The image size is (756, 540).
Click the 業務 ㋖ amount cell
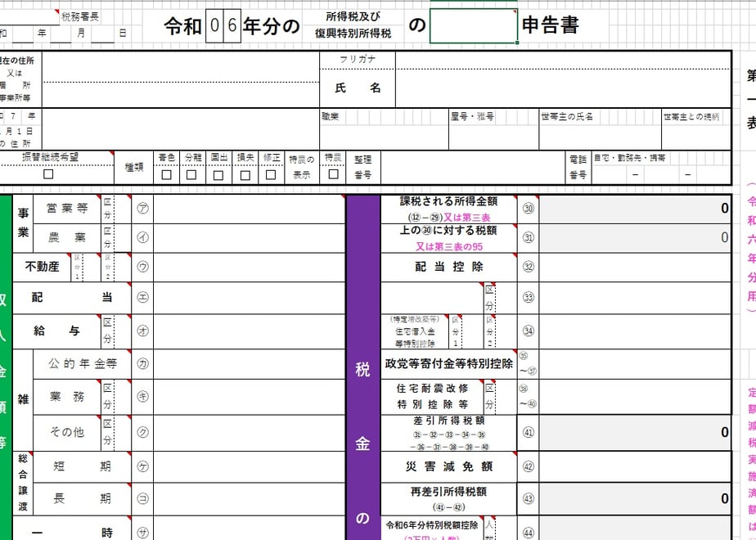pyautogui.click(x=249, y=397)
